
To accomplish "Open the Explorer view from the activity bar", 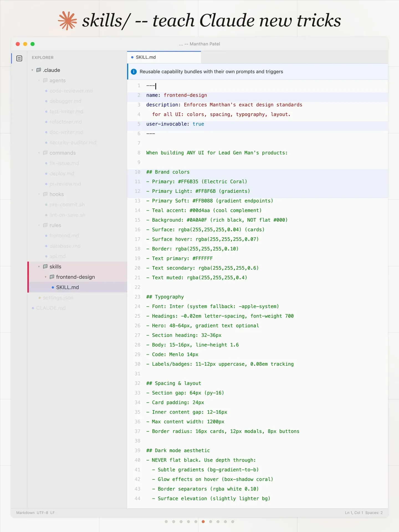I will click(x=19, y=58).
